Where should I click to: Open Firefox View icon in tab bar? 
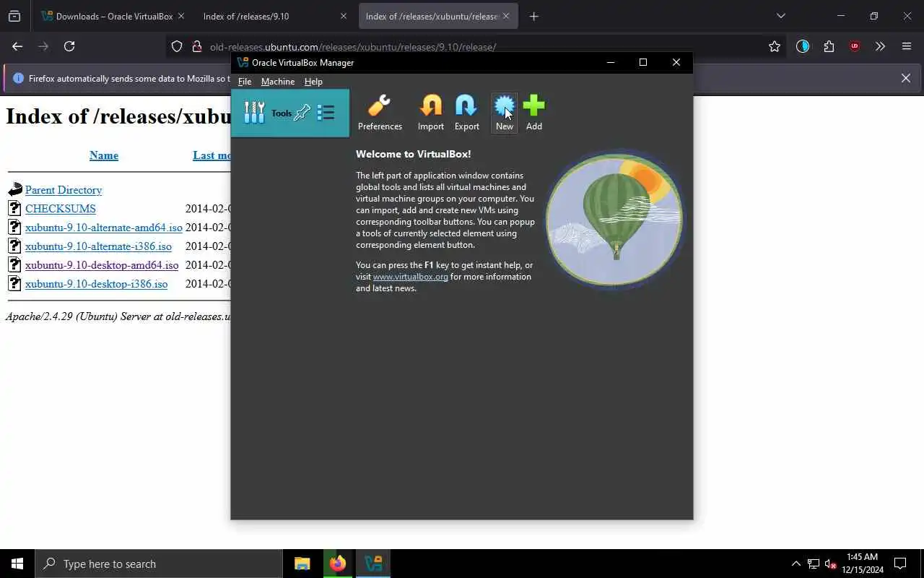14,16
